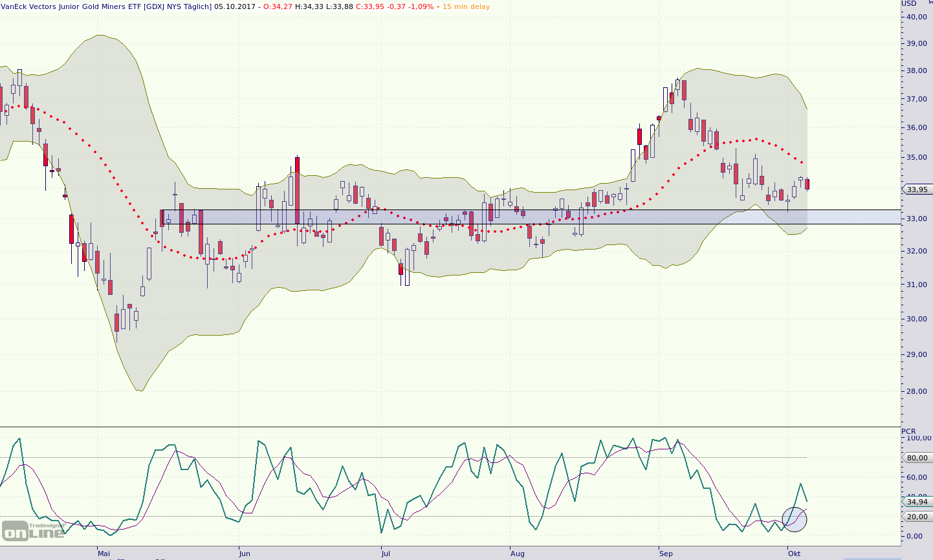This screenshot has height=560, width=933.
Task: Click the current price tag 33,95 on the axis
Action: pyautogui.click(x=917, y=189)
